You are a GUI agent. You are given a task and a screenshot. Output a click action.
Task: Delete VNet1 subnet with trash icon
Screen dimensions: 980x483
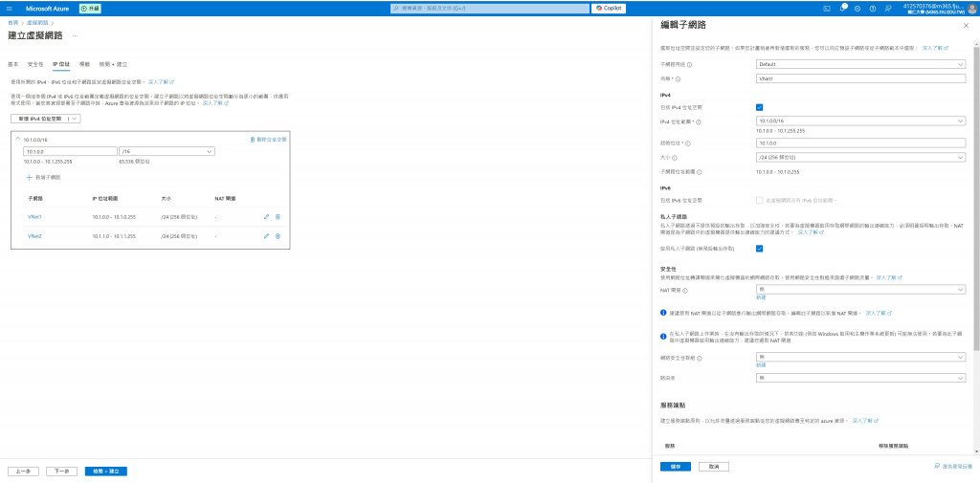coord(278,217)
